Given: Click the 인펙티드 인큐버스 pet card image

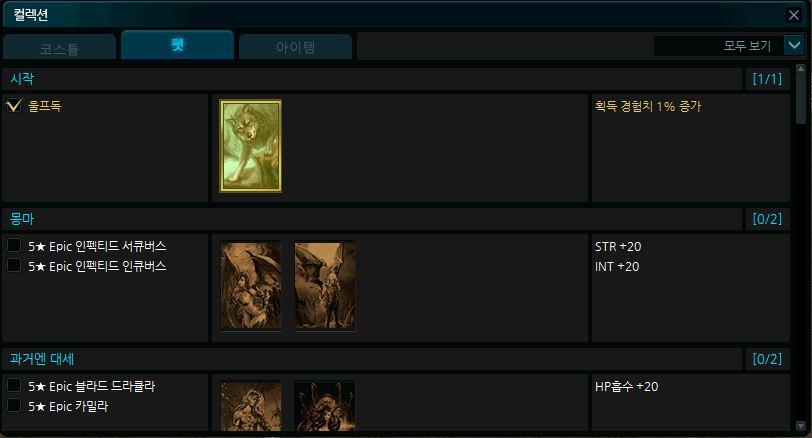Looking at the screenshot, I should tap(325, 285).
